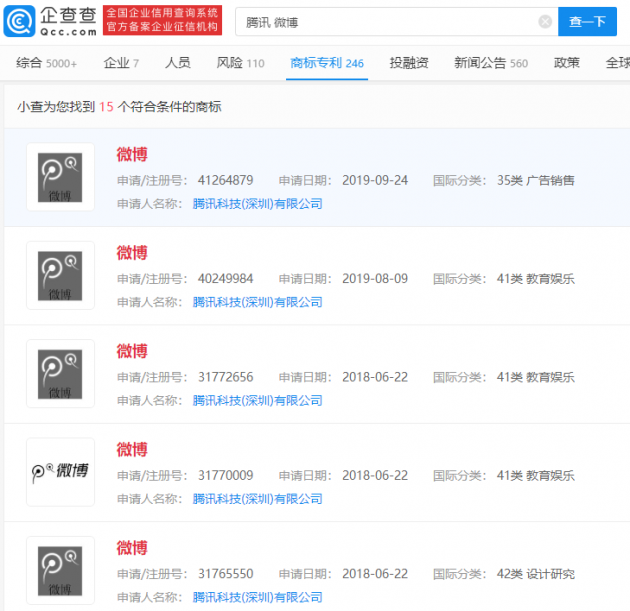
Task: Open trademark thumbnail for registration 40249984
Action: click(60, 276)
